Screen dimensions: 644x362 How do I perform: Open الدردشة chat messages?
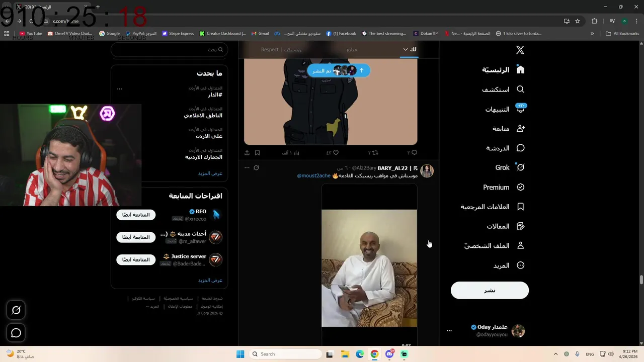pyautogui.click(x=505, y=148)
